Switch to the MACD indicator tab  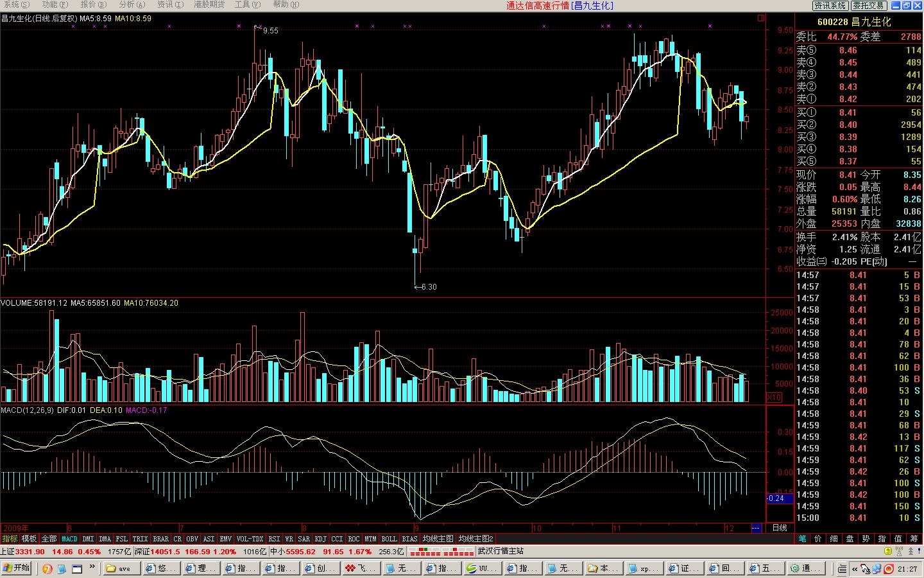[69, 539]
